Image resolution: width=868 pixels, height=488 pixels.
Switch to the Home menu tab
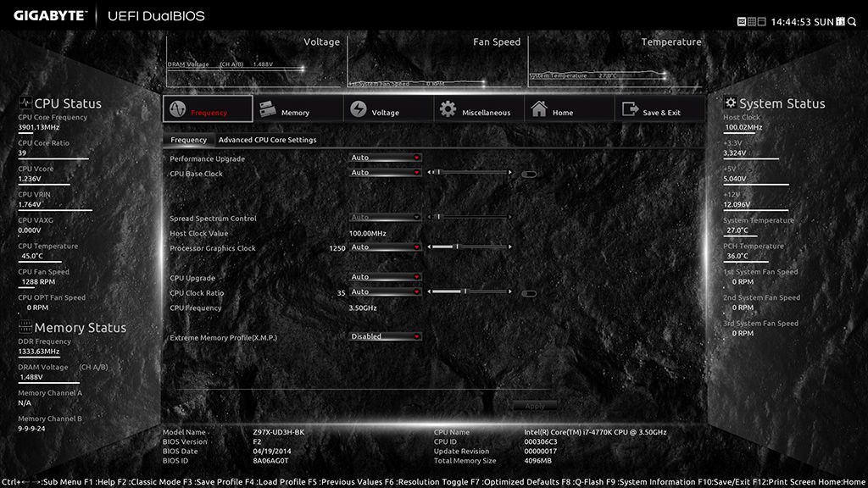[x=570, y=109]
